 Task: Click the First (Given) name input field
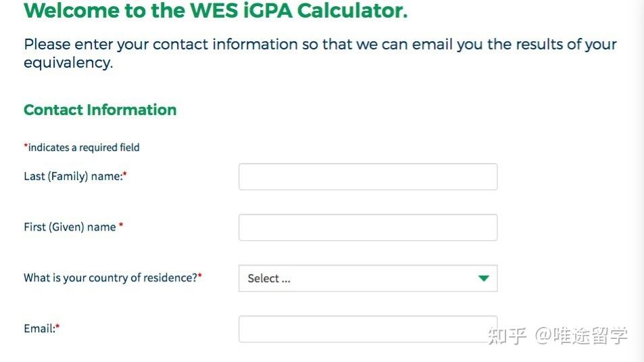click(x=368, y=227)
